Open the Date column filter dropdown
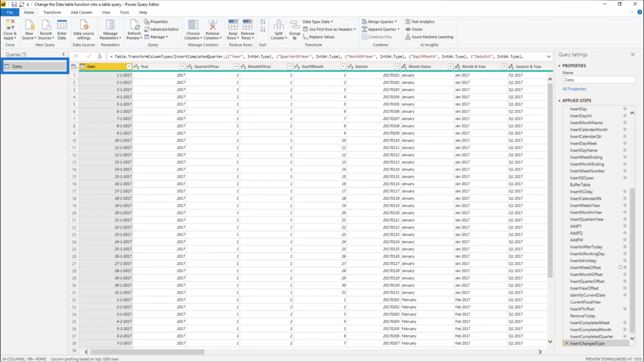644x362 pixels. (129, 67)
